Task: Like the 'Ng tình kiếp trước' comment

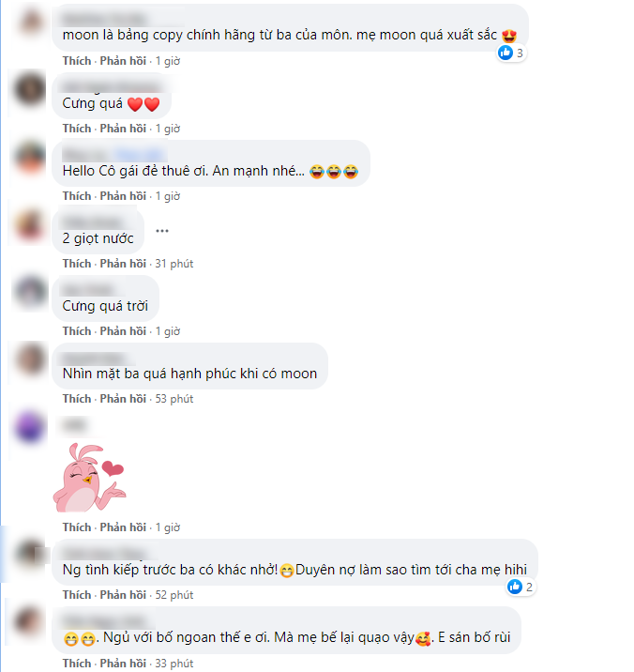Action: pos(77,595)
